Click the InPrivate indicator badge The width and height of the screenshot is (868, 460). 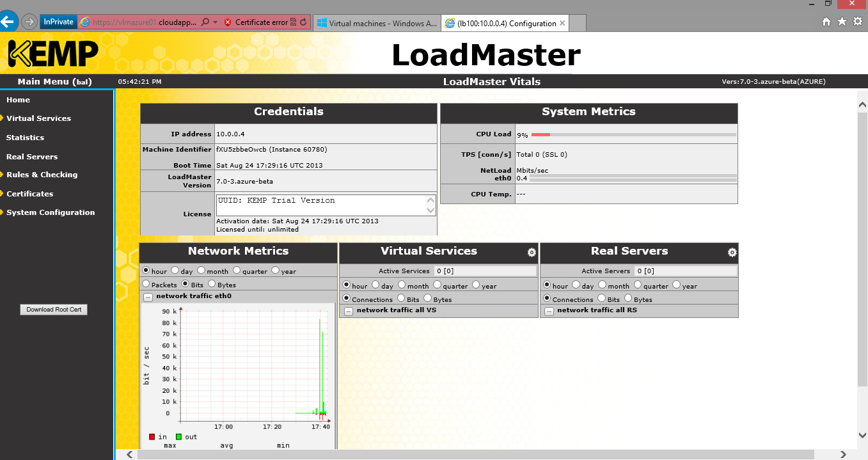coord(58,22)
